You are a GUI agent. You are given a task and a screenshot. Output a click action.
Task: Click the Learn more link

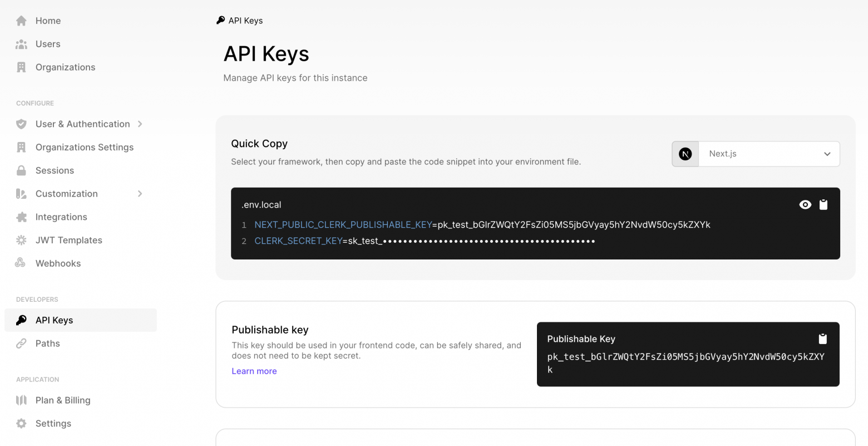[254, 371]
